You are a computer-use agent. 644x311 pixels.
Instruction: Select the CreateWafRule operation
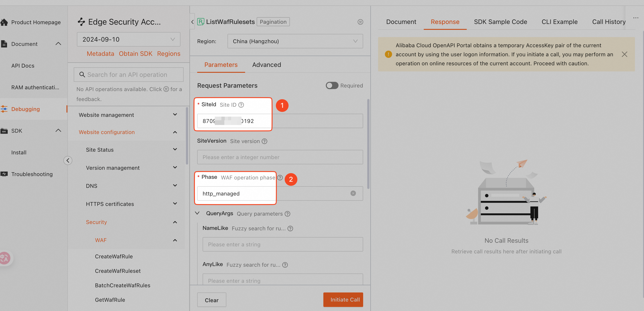pyautogui.click(x=114, y=257)
